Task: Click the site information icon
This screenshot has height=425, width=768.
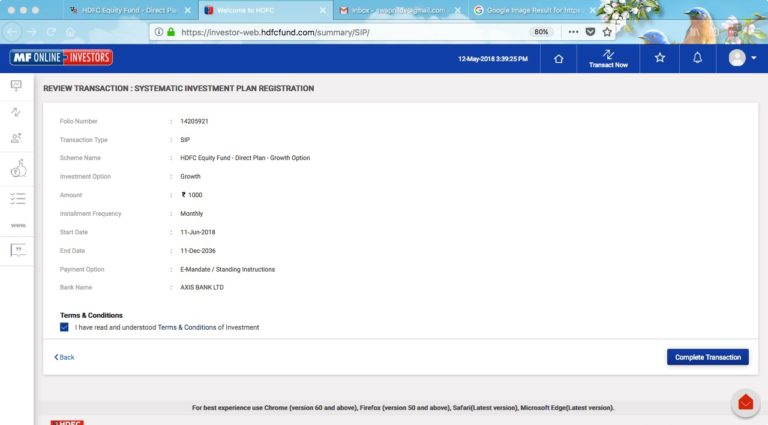Action: 159,32
